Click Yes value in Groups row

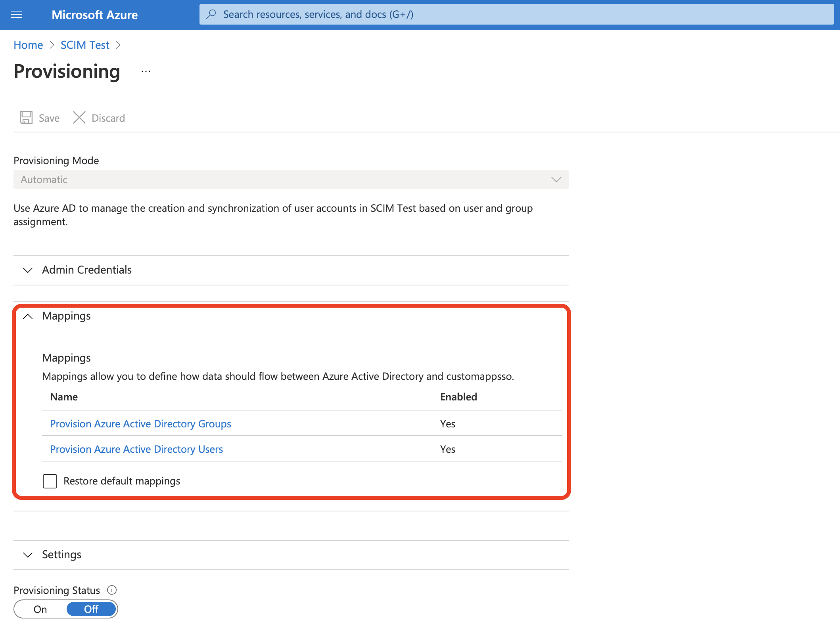tap(448, 424)
